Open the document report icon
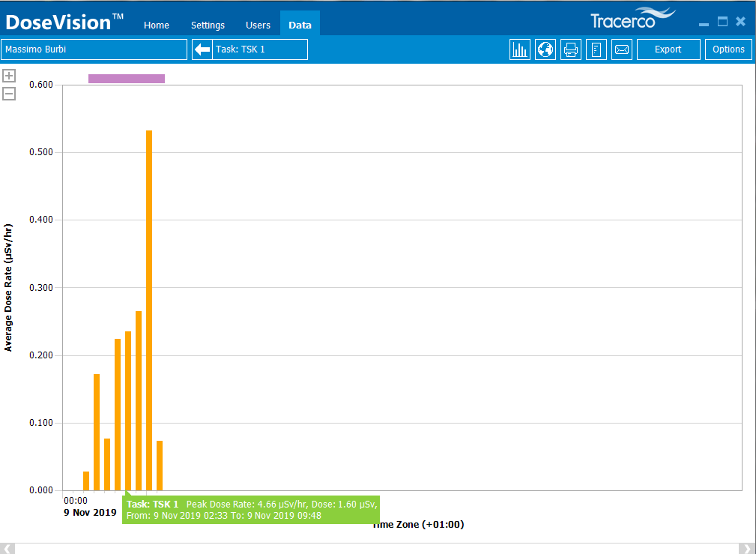 coord(596,49)
